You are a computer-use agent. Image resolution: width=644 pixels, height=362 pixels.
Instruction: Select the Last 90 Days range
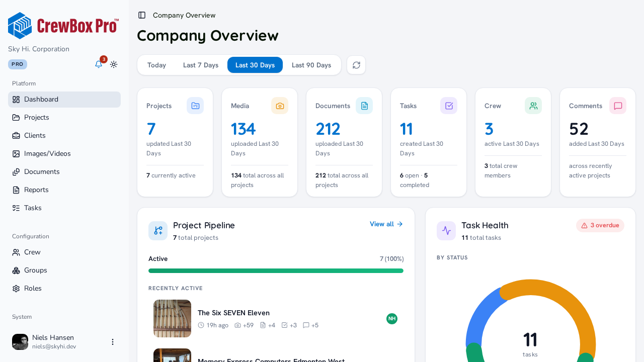click(311, 65)
